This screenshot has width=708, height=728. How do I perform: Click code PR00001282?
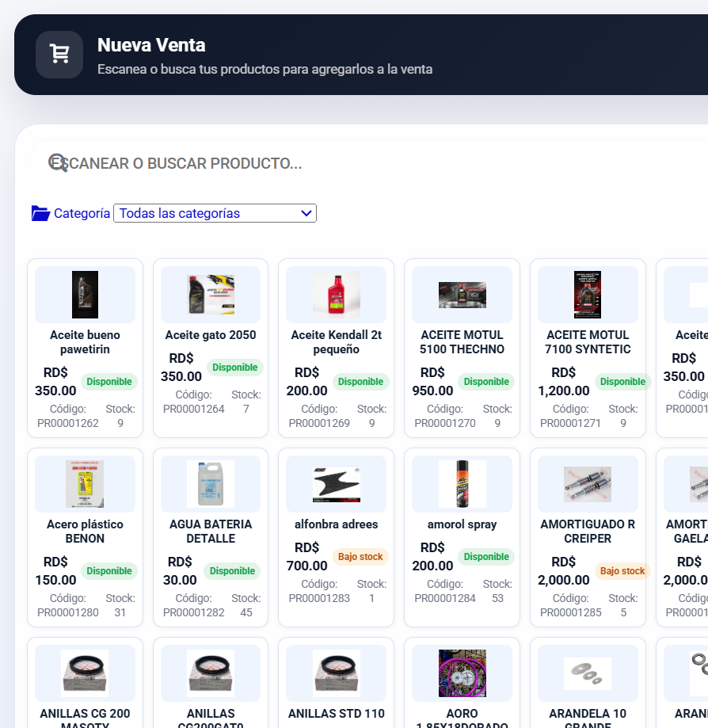pos(193,612)
